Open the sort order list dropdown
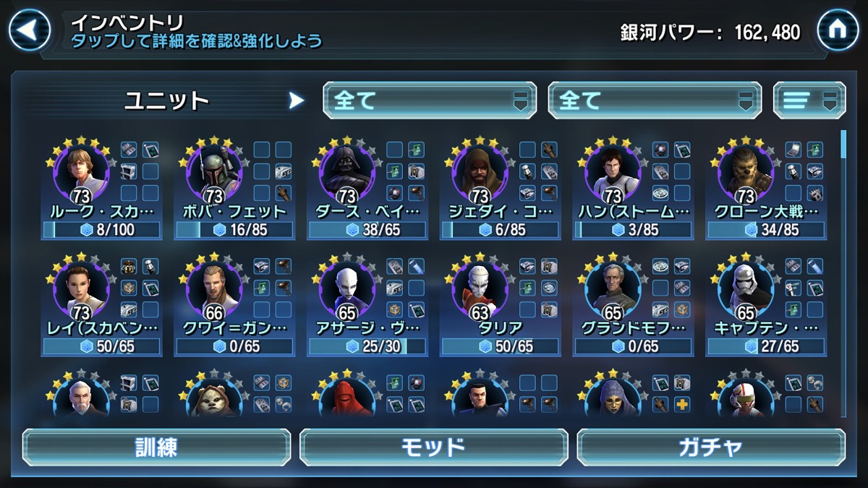This screenshot has height=488, width=868. pyautogui.click(x=809, y=100)
